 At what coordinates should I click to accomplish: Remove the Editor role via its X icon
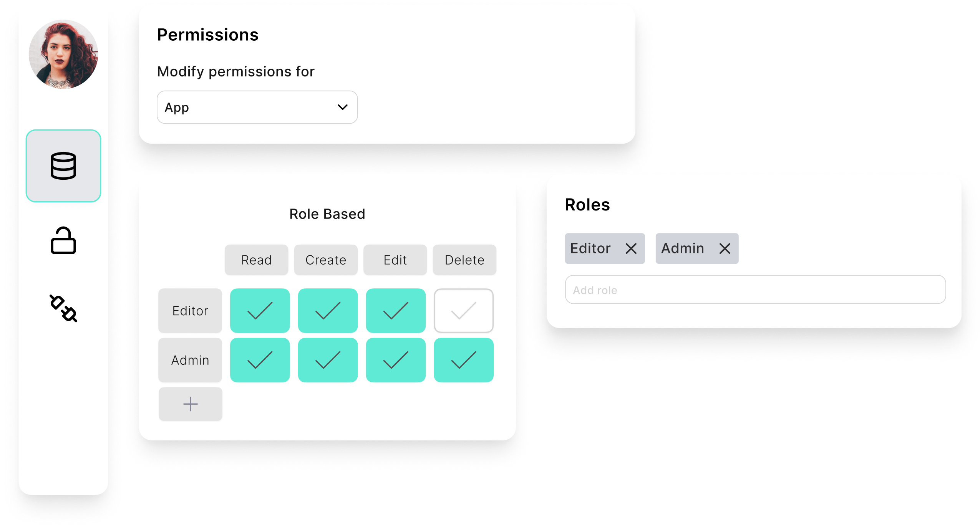coord(631,248)
